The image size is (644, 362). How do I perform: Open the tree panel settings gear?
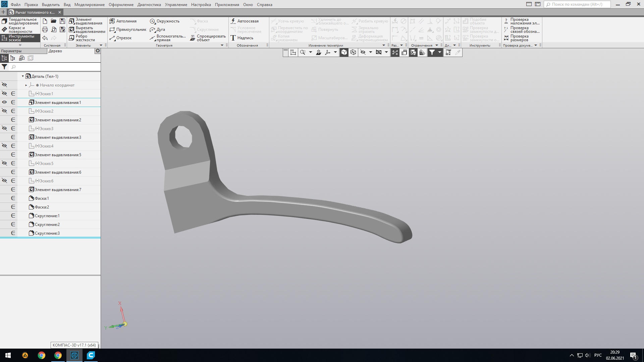[x=98, y=51]
